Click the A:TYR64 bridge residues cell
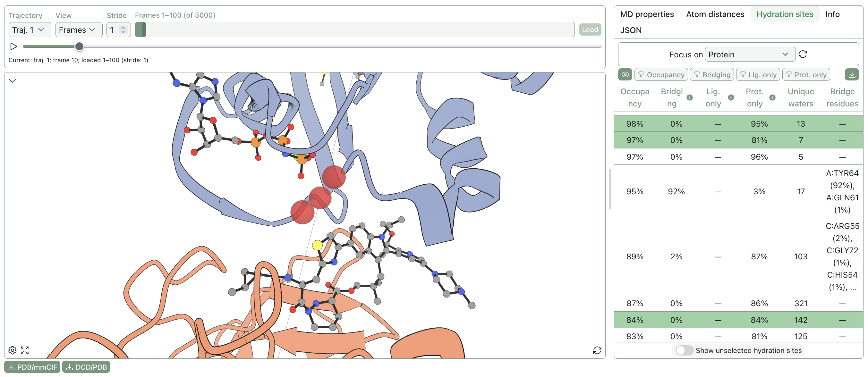This screenshot has width=868, height=377. click(842, 191)
